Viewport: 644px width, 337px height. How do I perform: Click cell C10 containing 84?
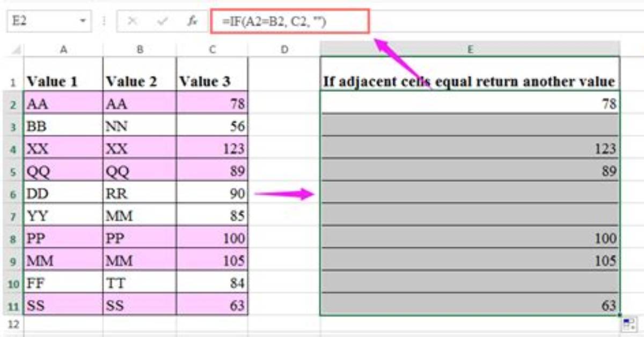pos(212,283)
